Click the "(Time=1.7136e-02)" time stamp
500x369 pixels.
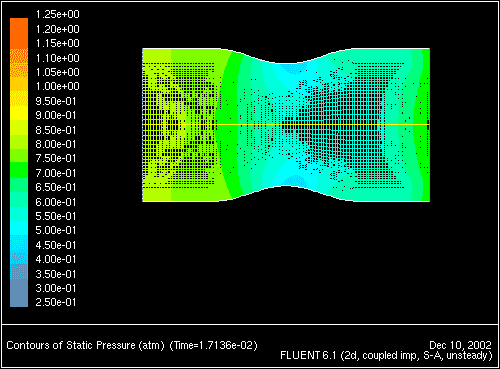tap(214, 345)
